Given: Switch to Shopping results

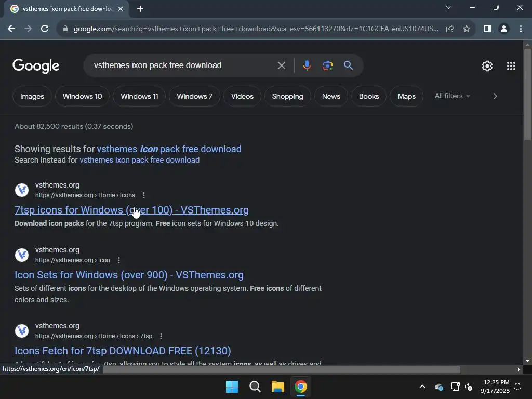Looking at the screenshot, I should [288, 96].
